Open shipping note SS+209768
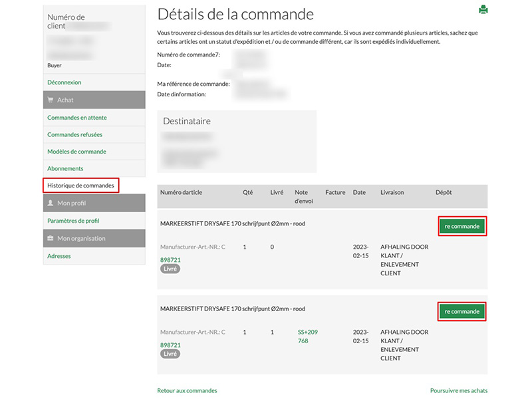The image size is (532, 399). point(308,336)
